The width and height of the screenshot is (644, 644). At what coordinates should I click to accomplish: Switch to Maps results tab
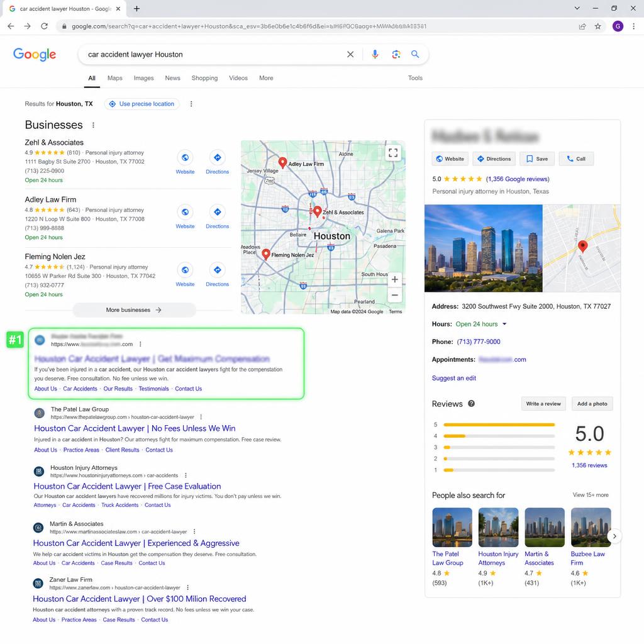115,78
